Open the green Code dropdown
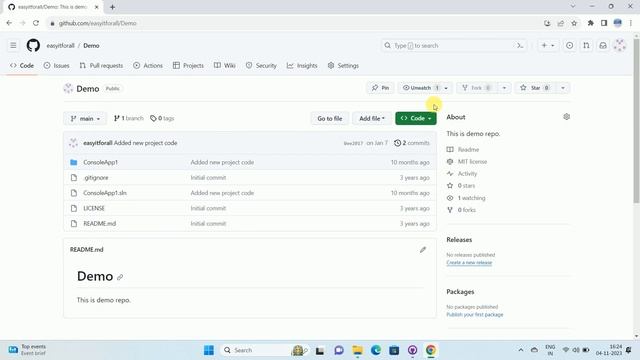Screen dimensions: 640x360 coord(416,118)
